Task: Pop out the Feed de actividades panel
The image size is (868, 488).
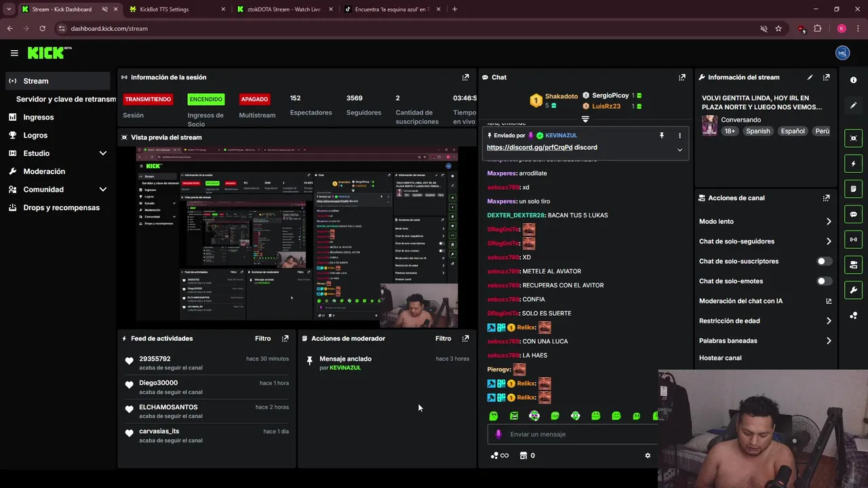Action: click(285, 338)
